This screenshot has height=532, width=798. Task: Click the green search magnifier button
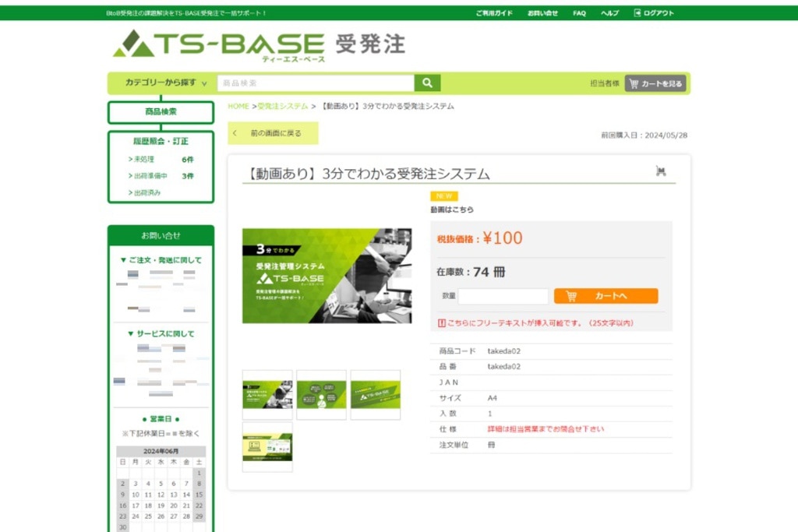427,83
